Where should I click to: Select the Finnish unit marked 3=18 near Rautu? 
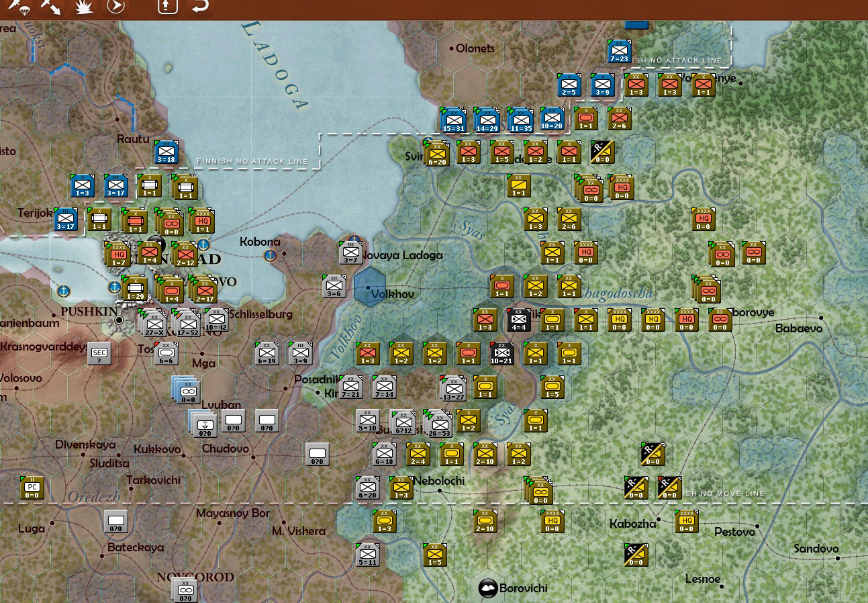(166, 152)
